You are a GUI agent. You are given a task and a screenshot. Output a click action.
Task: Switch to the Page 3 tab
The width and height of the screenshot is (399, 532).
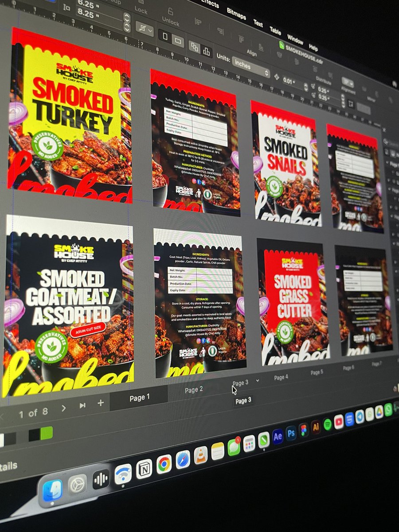tap(241, 383)
